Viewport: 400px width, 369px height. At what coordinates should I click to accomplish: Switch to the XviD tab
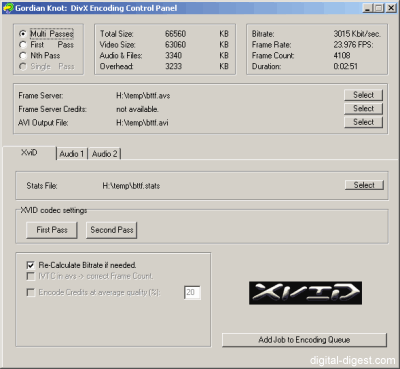[x=29, y=153]
